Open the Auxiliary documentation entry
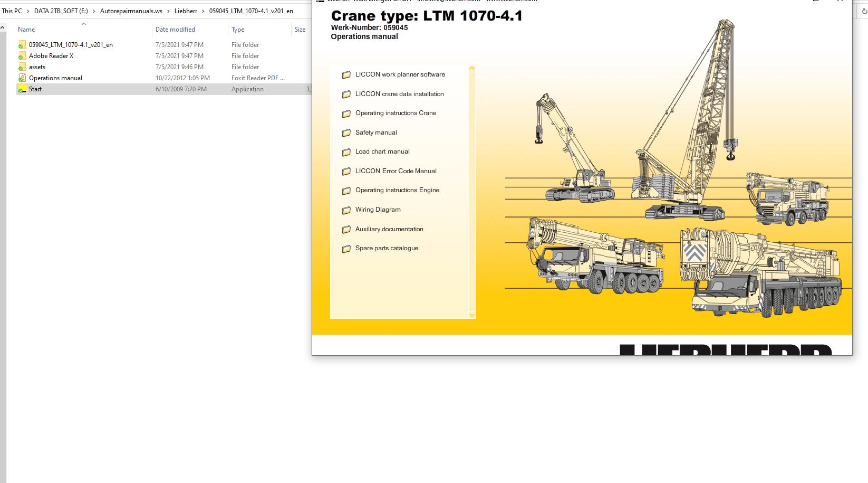This screenshot has width=868, height=483. [390, 229]
